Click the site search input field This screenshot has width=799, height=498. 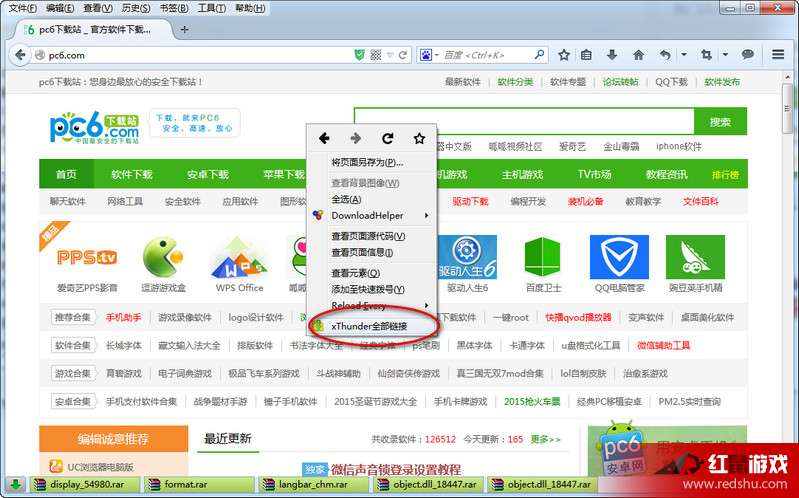click(524, 121)
